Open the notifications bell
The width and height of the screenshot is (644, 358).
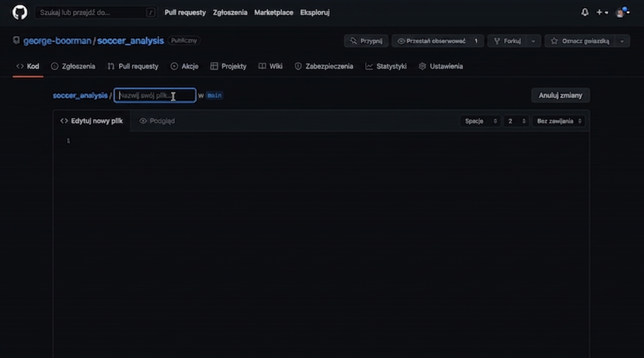click(x=585, y=13)
